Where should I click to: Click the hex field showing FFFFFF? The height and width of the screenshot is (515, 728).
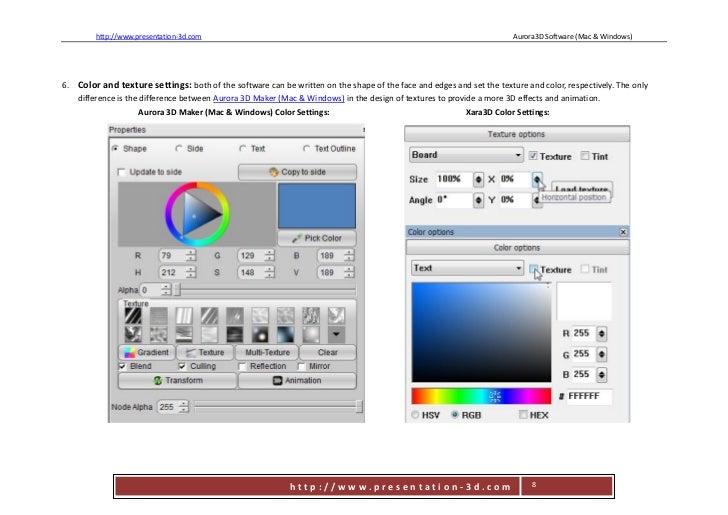coord(589,396)
